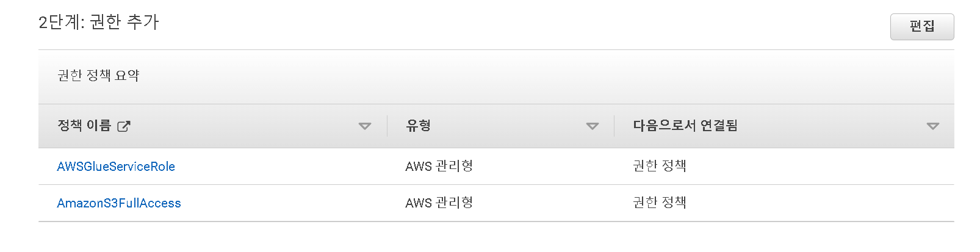Select the AWS 관리형 cell for AmazonS3FullAccess
The image size is (980, 252).
(439, 203)
